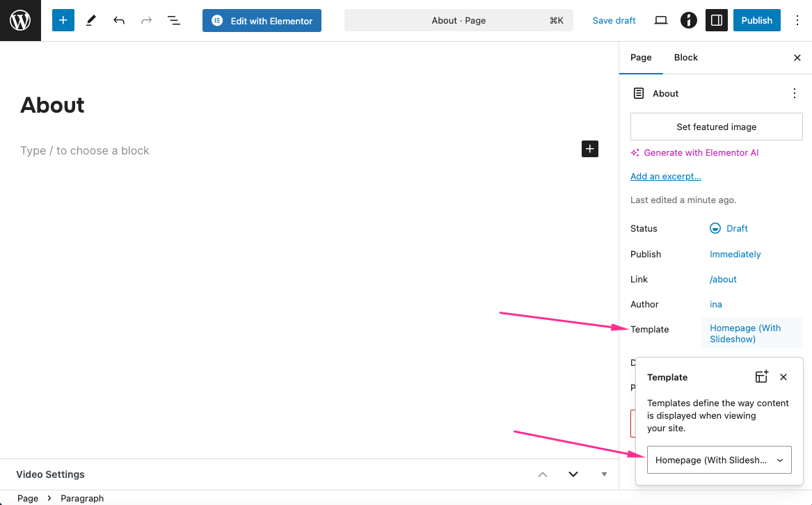Move Video Settings panel down
This screenshot has height=505, width=812.
coord(573,474)
